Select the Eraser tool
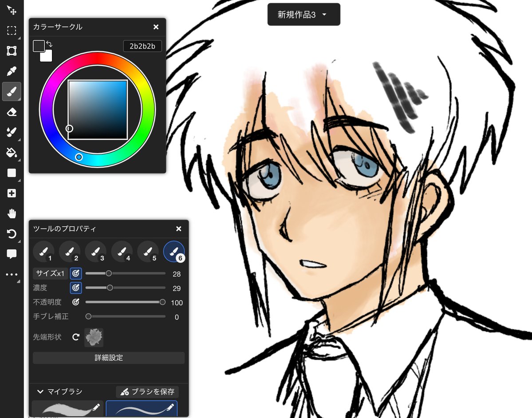Viewport: 532px width, 418px height. click(x=12, y=112)
